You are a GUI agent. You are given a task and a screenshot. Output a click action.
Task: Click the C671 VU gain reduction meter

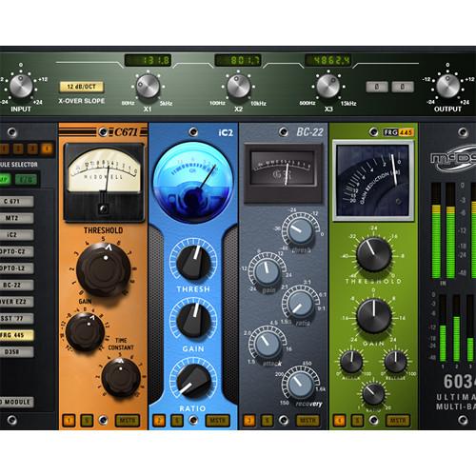click(x=104, y=183)
